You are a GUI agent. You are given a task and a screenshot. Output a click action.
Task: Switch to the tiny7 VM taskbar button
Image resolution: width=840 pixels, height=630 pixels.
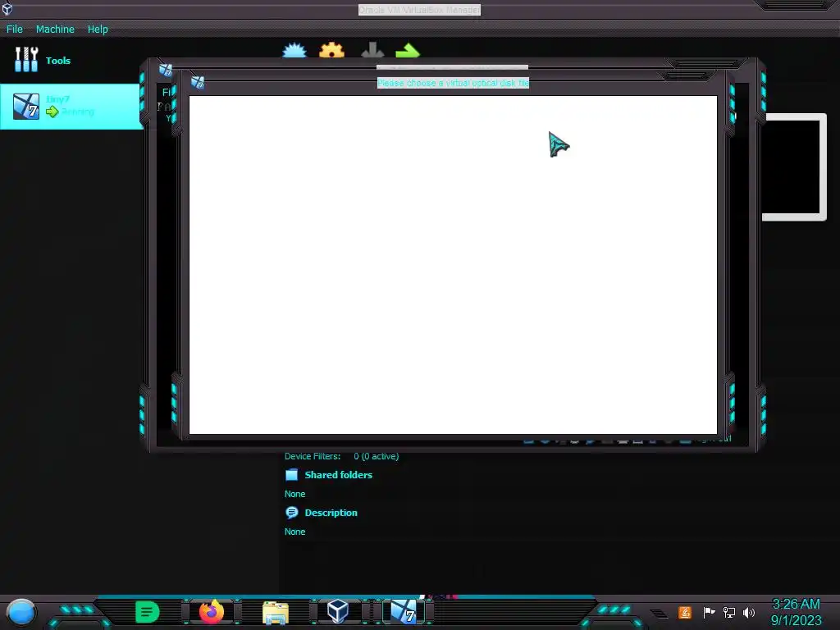[x=404, y=612]
